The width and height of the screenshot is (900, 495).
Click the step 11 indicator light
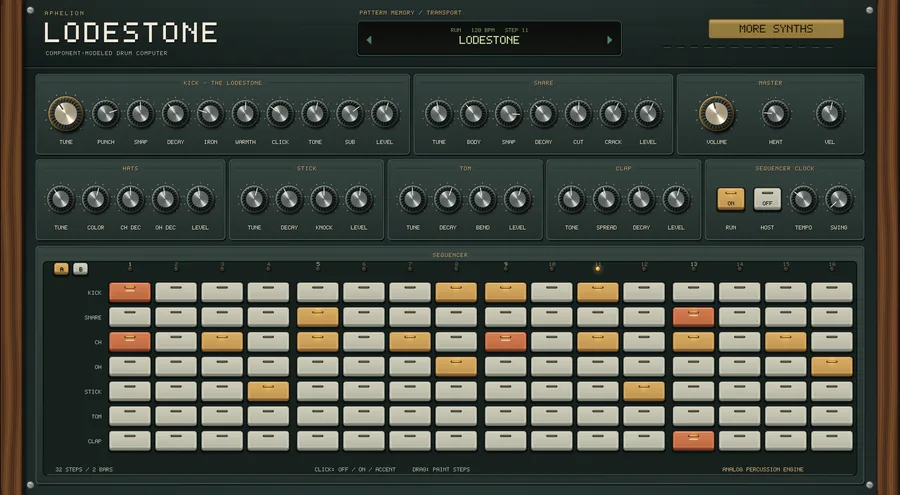(x=598, y=268)
